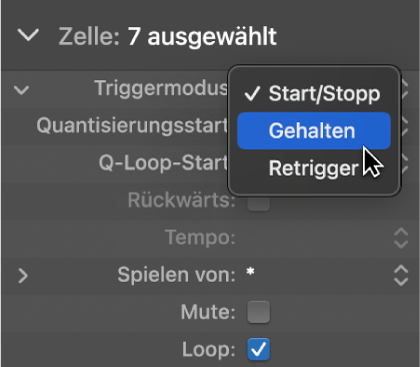Click the Quantisierungsstart popup arrows

pyautogui.click(x=405, y=126)
